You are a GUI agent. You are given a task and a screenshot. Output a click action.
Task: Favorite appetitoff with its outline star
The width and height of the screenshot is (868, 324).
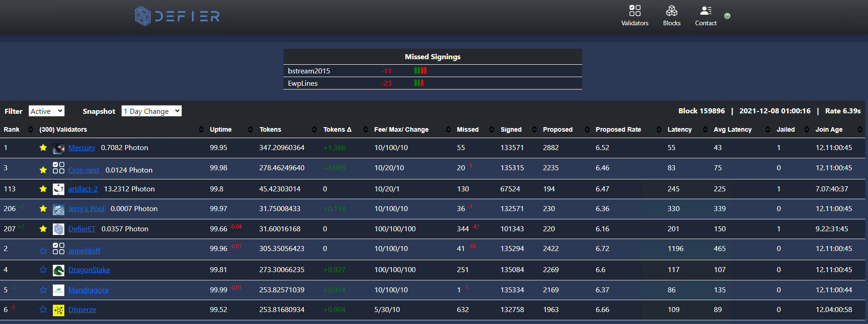tap(43, 251)
